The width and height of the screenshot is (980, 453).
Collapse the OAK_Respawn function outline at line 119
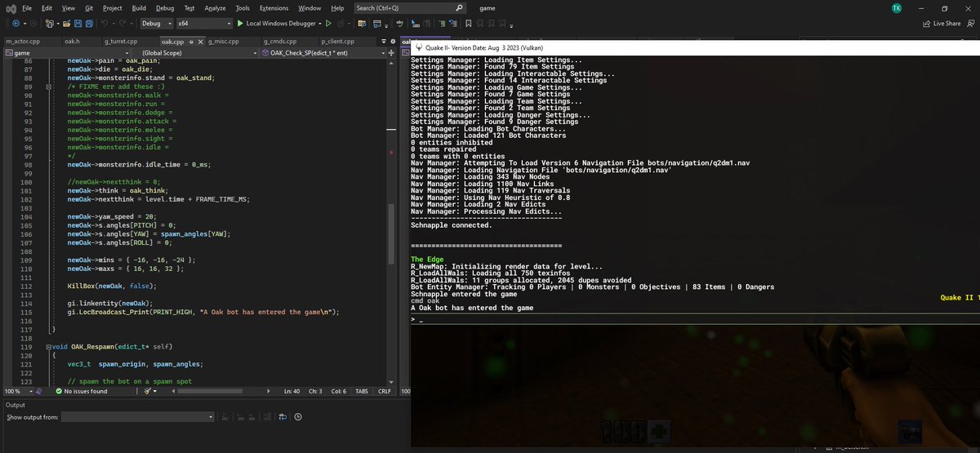coord(48,347)
